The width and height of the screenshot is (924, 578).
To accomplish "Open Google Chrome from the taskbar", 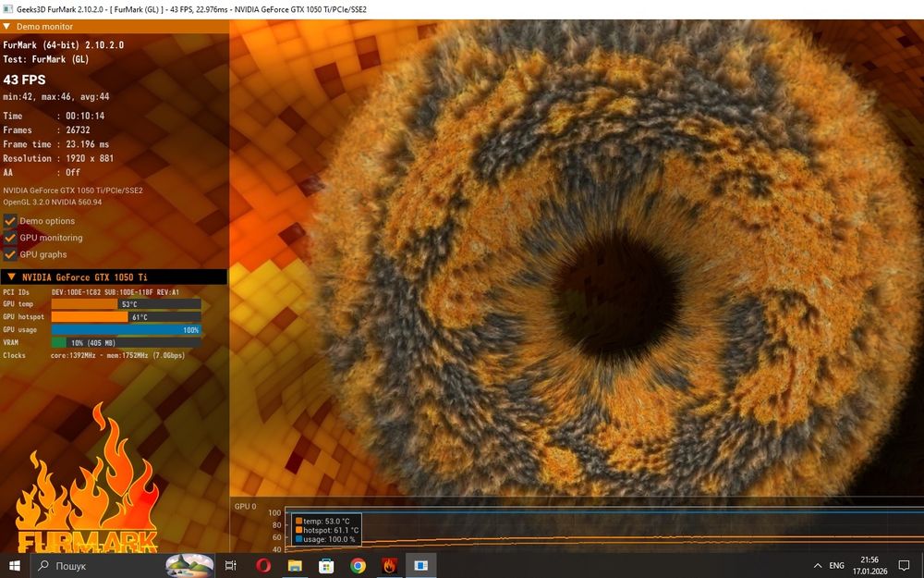I will pyautogui.click(x=358, y=566).
